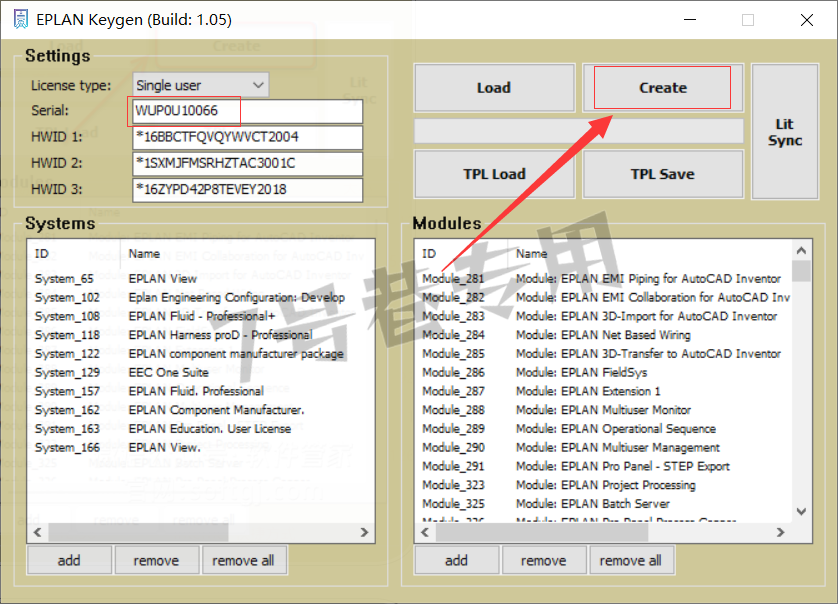
Task: Click the EPLAN Keygen app icon in title bar
Action: (20, 19)
